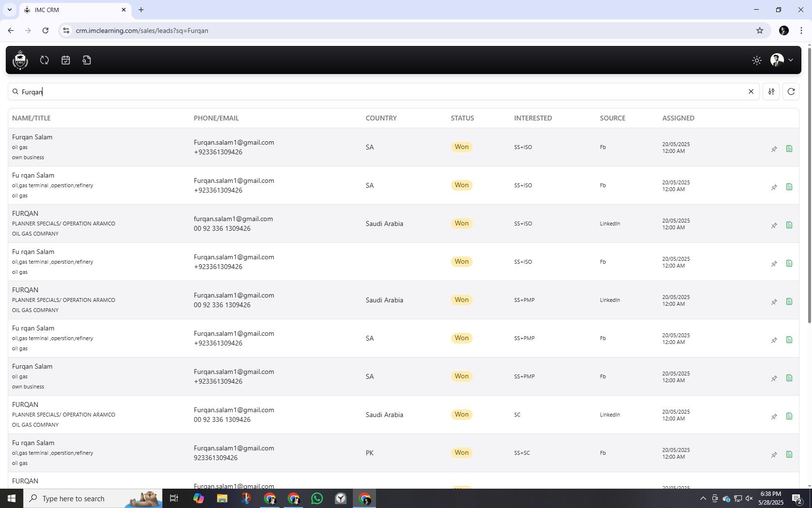Expand the tab search dropdown arrow
The width and height of the screenshot is (812, 508).
[x=9, y=10]
